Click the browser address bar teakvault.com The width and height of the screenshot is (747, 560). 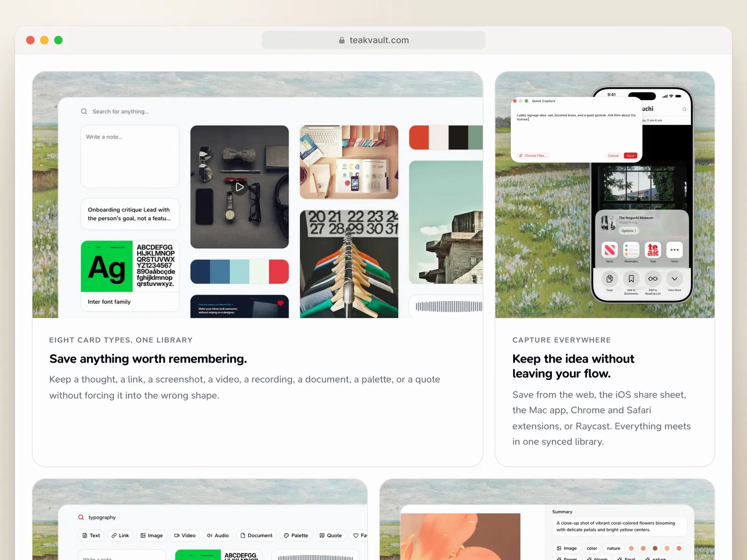click(x=373, y=40)
